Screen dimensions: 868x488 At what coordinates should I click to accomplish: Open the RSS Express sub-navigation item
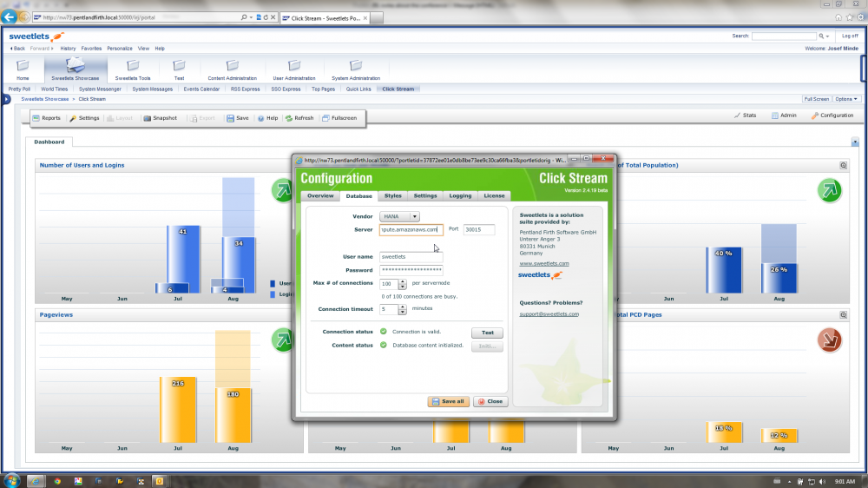(246, 89)
